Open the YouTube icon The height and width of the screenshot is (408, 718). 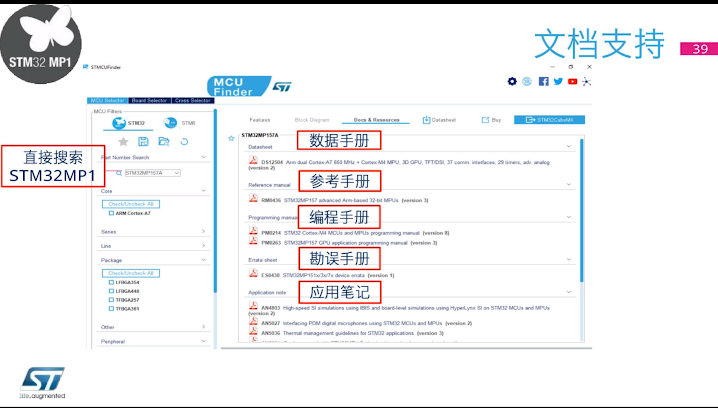pos(572,82)
